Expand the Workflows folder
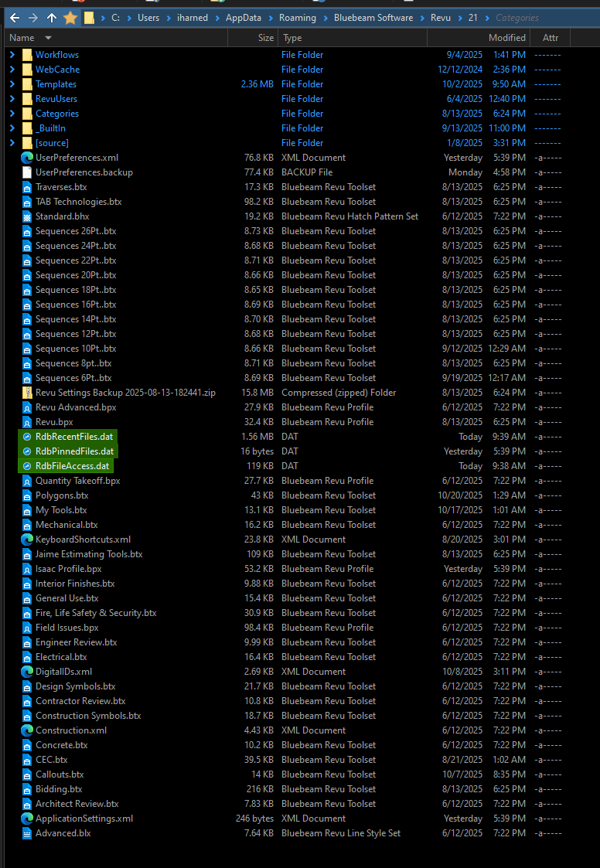Viewport: 600px width, 868px height. [12, 55]
